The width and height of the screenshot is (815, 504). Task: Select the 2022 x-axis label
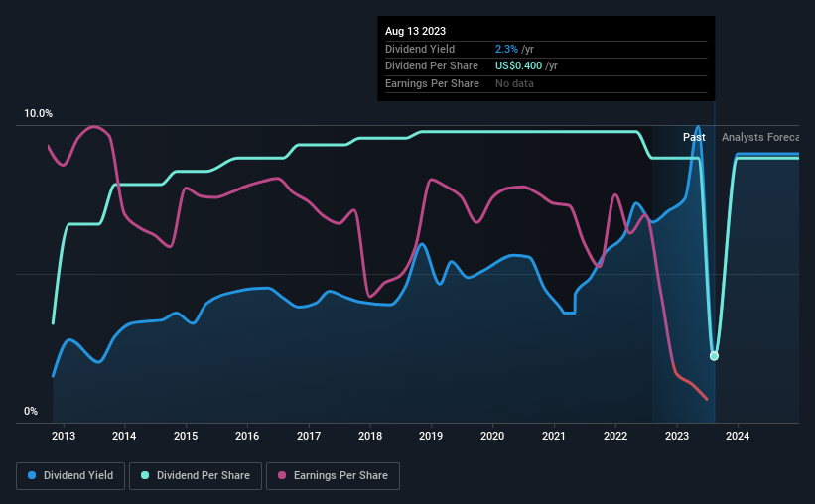615,436
